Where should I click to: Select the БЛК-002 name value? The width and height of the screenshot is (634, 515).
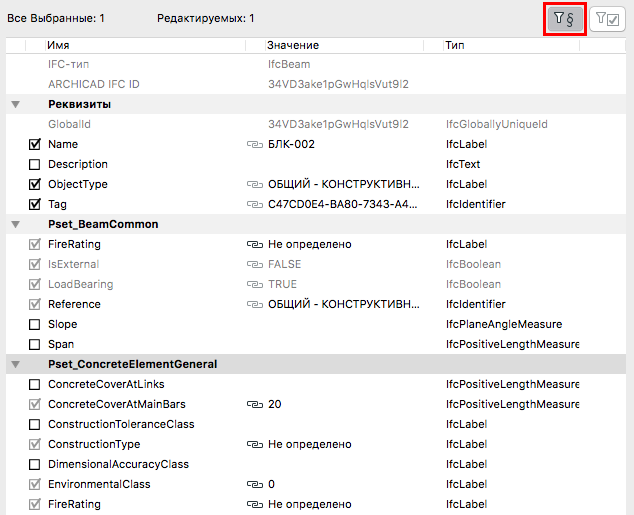coord(291,144)
